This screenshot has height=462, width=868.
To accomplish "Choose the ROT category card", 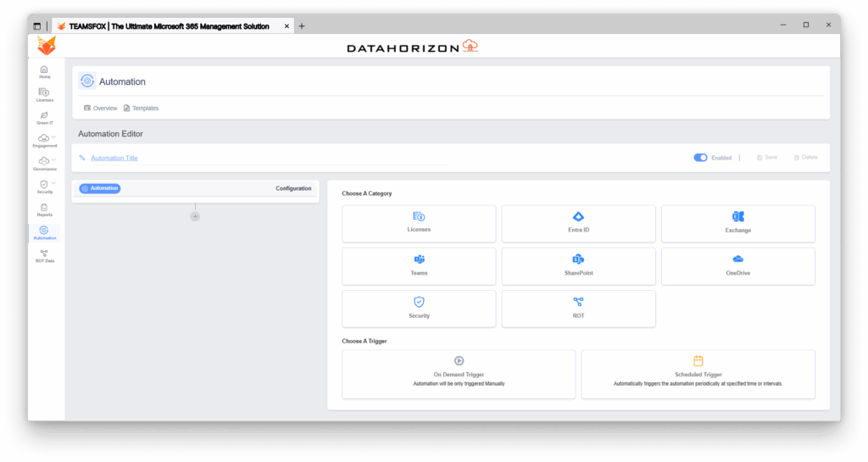I will (x=578, y=309).
